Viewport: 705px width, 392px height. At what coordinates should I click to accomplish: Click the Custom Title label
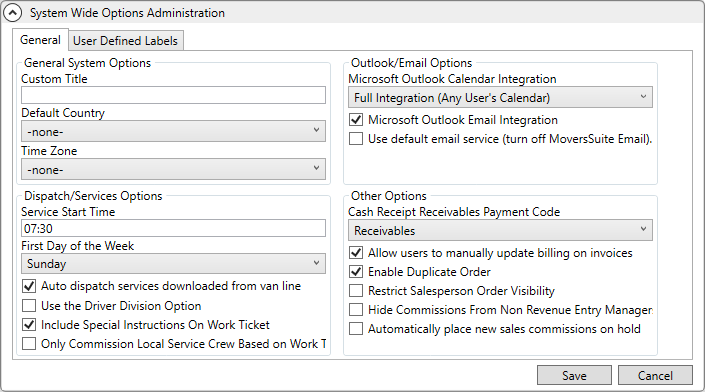coord(54,79)
